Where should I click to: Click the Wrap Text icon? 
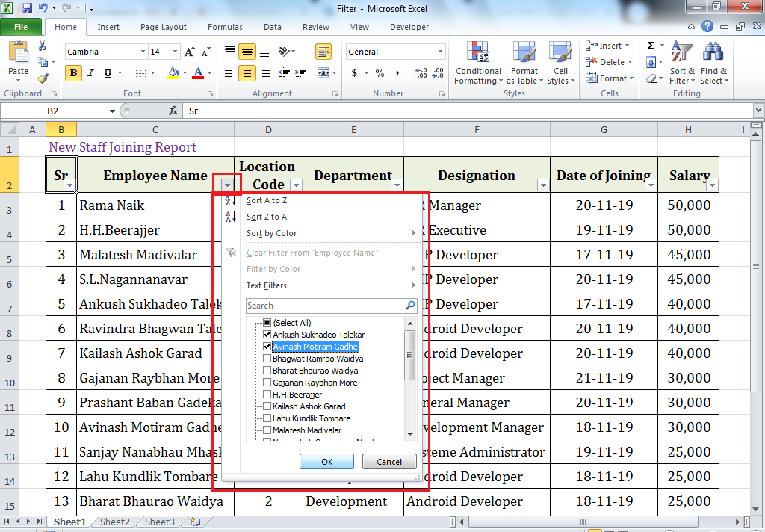point(323,52)
